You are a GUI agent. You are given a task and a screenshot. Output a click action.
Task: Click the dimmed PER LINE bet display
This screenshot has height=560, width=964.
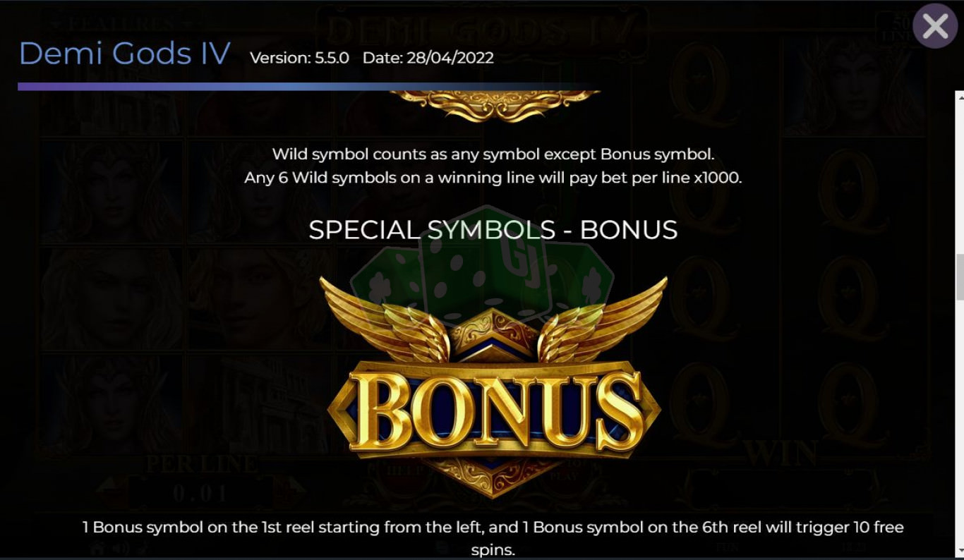coord(201,480)
